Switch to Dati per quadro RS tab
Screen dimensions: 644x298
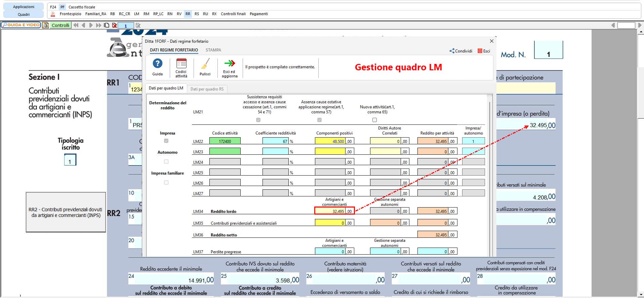207,89
